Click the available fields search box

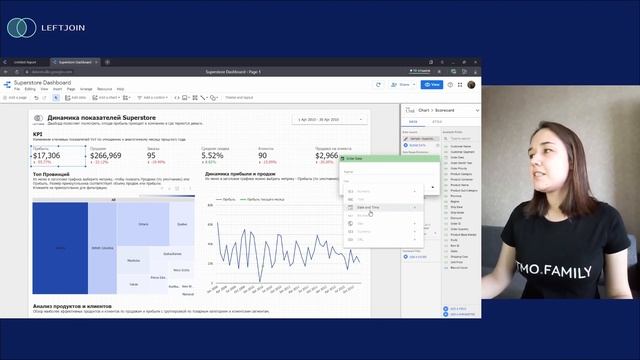coord(461,139)
